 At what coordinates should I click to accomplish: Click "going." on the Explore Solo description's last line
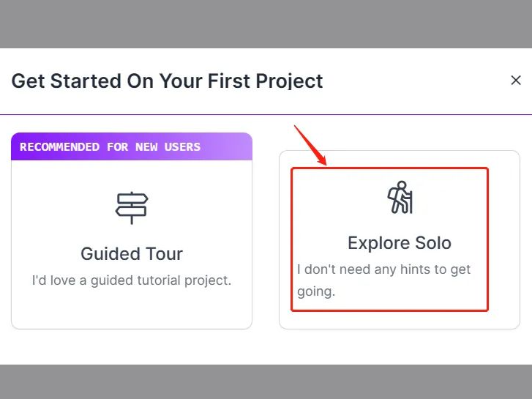click(315, 291)
